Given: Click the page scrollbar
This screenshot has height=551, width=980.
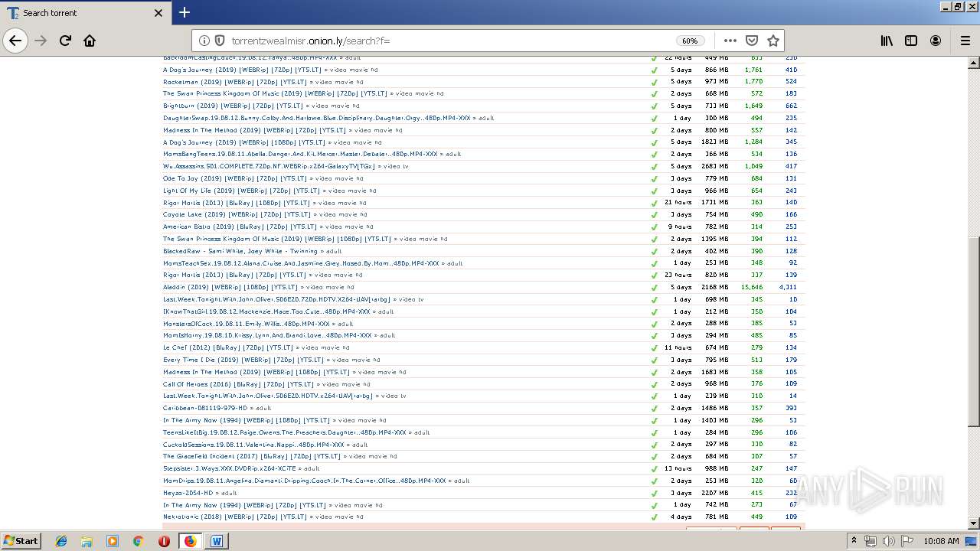Looking at the screenshot, I should tap(974, 331).
